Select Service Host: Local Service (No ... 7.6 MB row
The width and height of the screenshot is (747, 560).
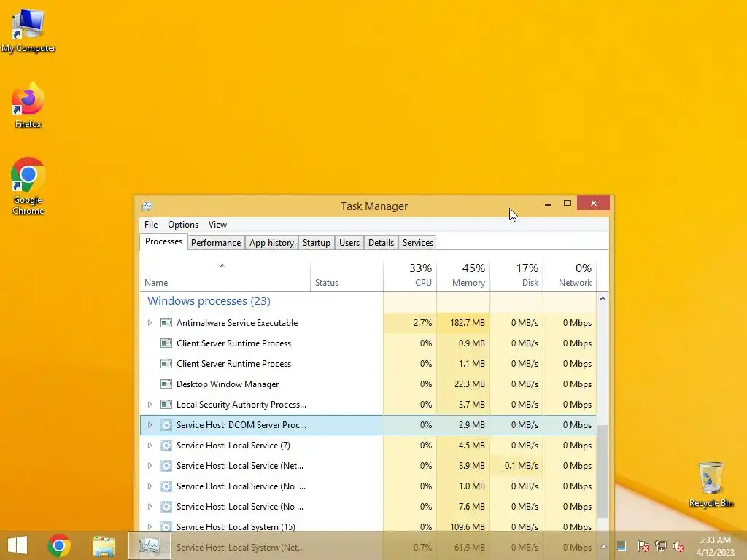pyautogui.click(x=368, y=507)
